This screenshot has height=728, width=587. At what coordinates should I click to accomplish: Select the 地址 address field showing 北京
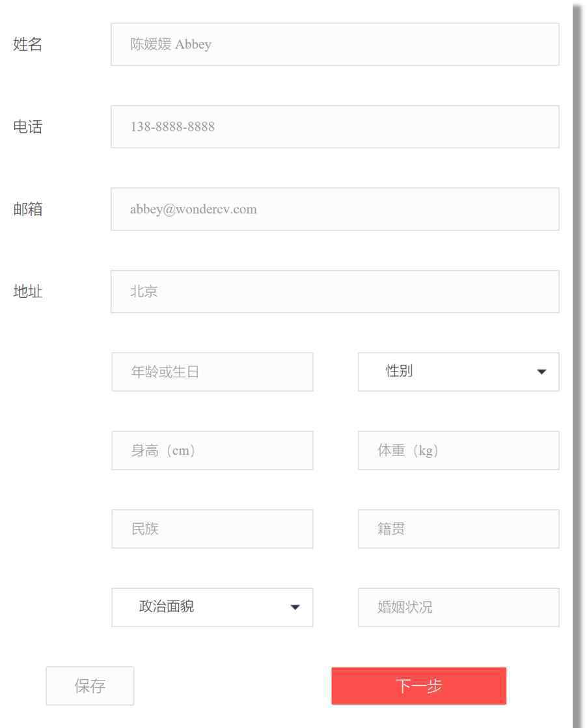[x=335, y=291]
